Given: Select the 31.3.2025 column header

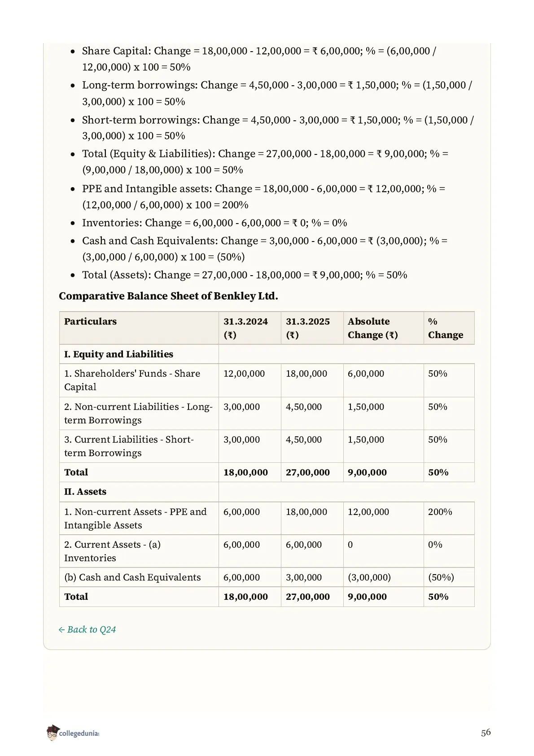Looking at the screenshot, I should point(312,328).
